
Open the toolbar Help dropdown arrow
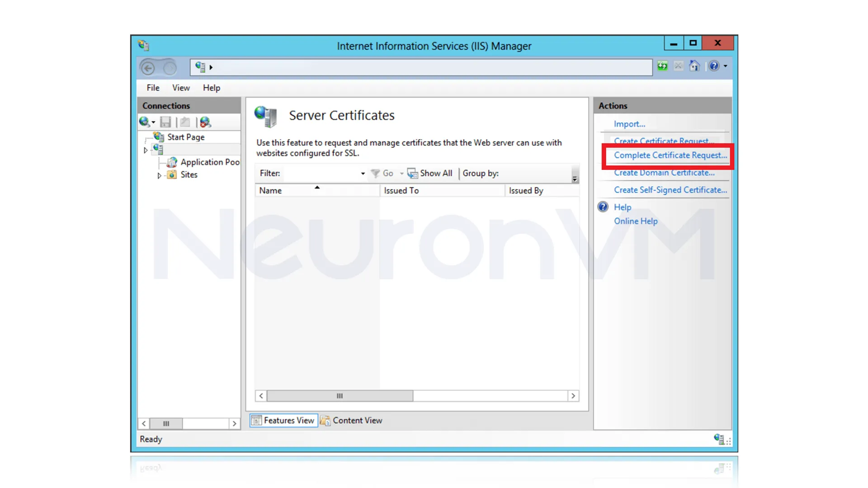(726, 66)
